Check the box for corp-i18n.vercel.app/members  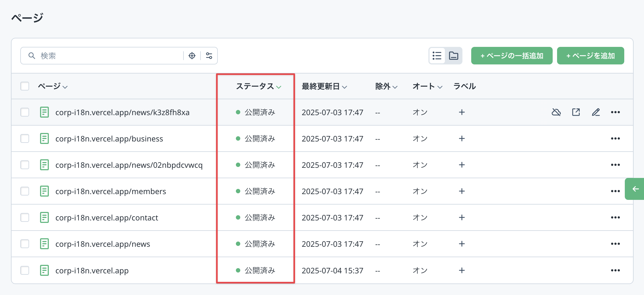tap(25, 191)
